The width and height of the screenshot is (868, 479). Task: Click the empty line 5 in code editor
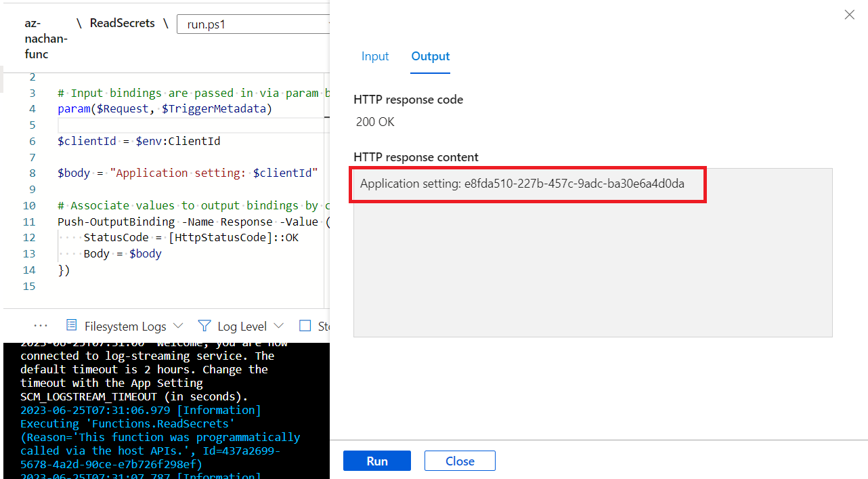[x=190, y=125]
